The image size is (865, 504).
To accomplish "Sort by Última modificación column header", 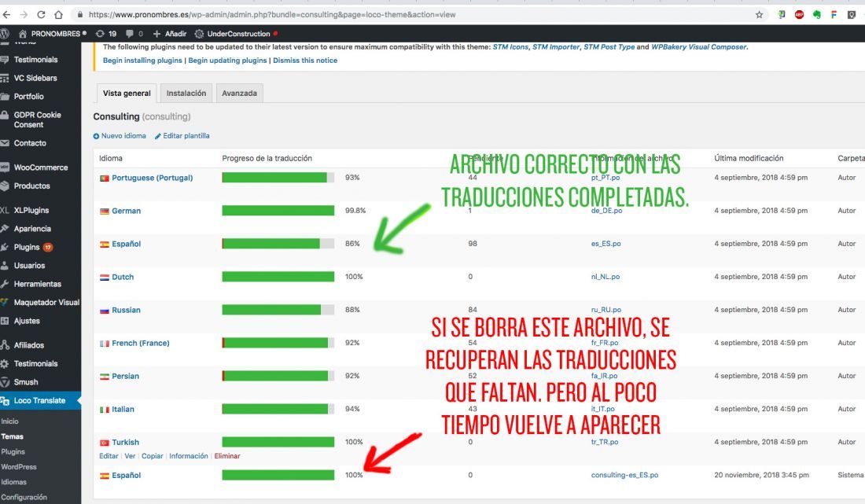I will [749, 158].
